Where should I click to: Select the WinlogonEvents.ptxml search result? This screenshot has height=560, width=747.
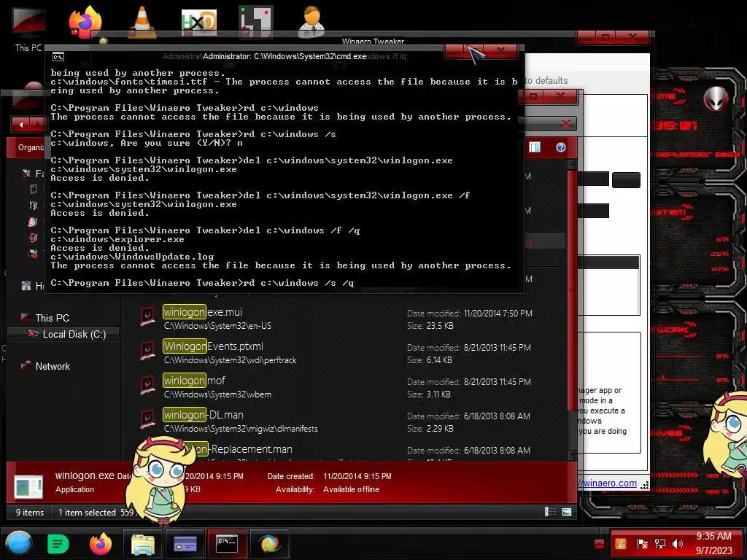pyautogui.click(x=352, y=353)
